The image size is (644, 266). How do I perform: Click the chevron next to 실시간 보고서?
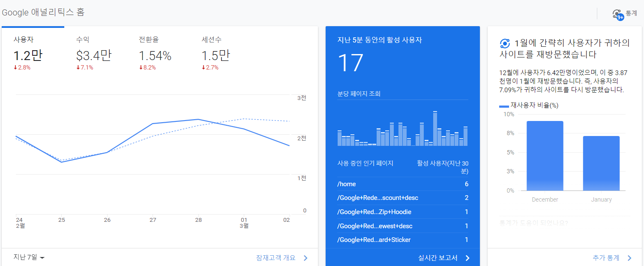pyautogui.click(x=467, y=258)
